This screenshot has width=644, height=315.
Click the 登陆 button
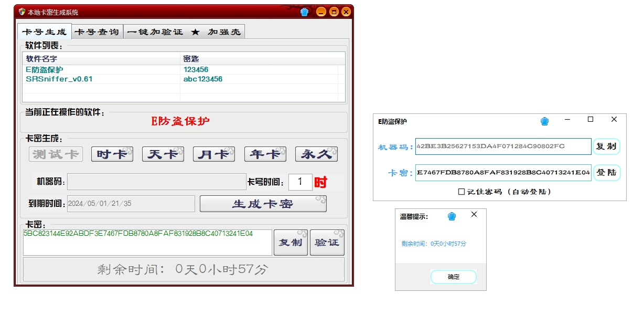[606, 172]
